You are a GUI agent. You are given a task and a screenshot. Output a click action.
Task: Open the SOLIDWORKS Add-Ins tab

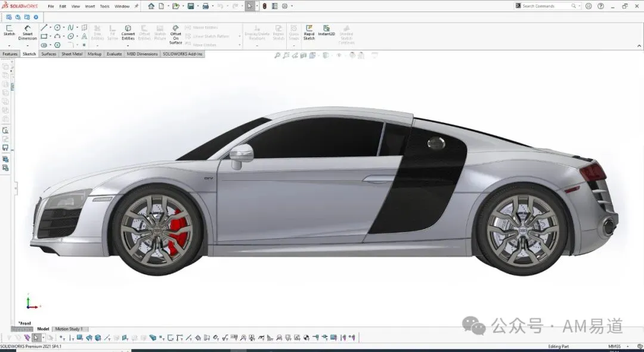(x=182, y=54)
